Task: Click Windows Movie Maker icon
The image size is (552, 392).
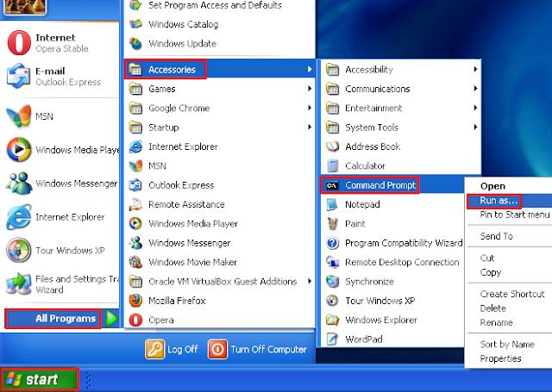Action: 135,262
